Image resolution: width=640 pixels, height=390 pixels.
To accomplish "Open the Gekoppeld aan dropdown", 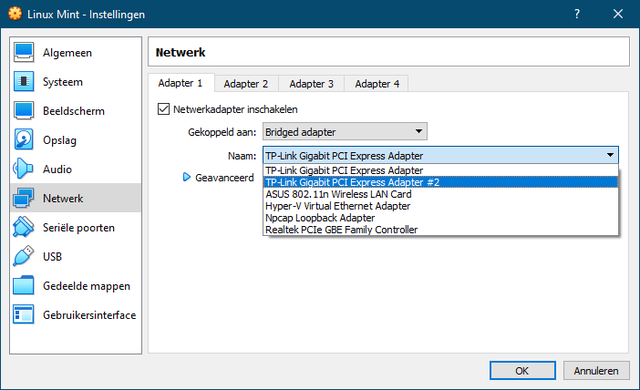I will point(345,132).
